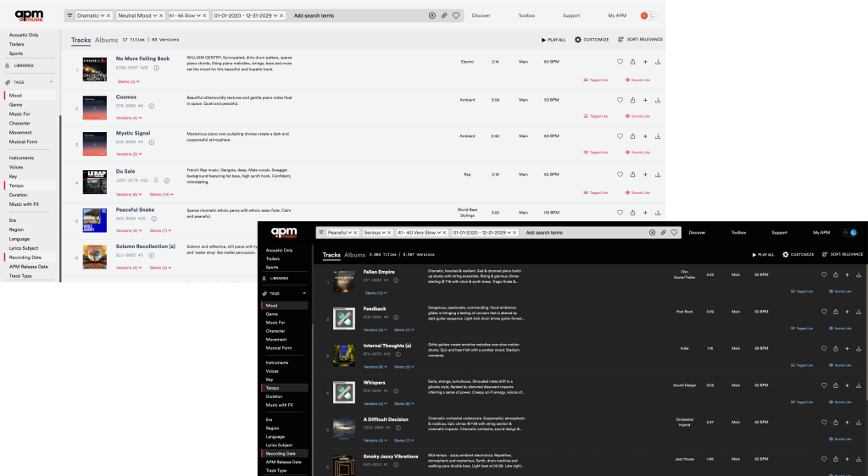
Task: Open lyrics document icon on Du Sale row
Action: point(156,180)
